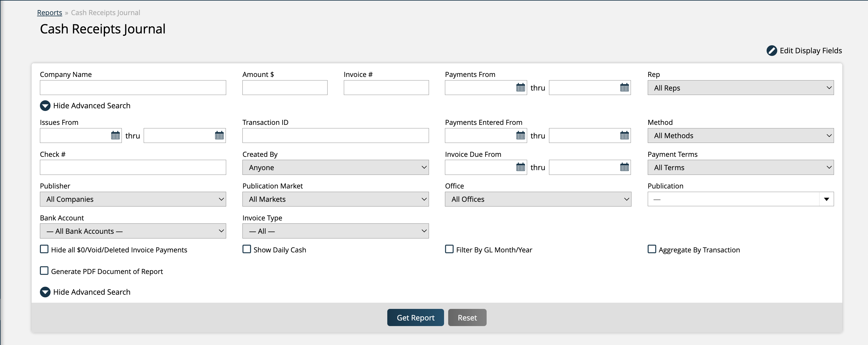This screenshot has height=345, width=868.
Task: Follow the Reports breadcrumb link
Action: coord(50,12)
